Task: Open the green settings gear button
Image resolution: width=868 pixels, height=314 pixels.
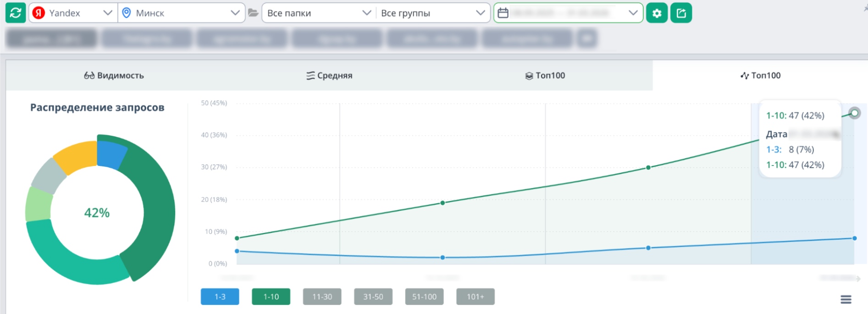Action: [x=657, y=13]
